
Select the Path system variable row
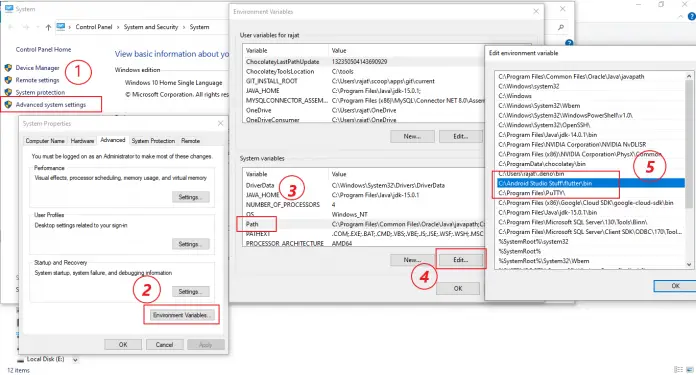tap(364, 224)
